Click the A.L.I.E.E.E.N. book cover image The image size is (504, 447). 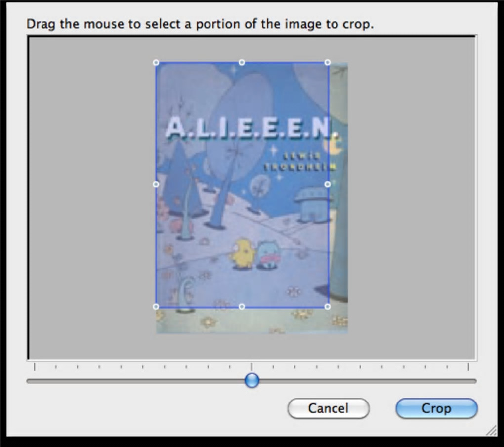tap(252, 198)
